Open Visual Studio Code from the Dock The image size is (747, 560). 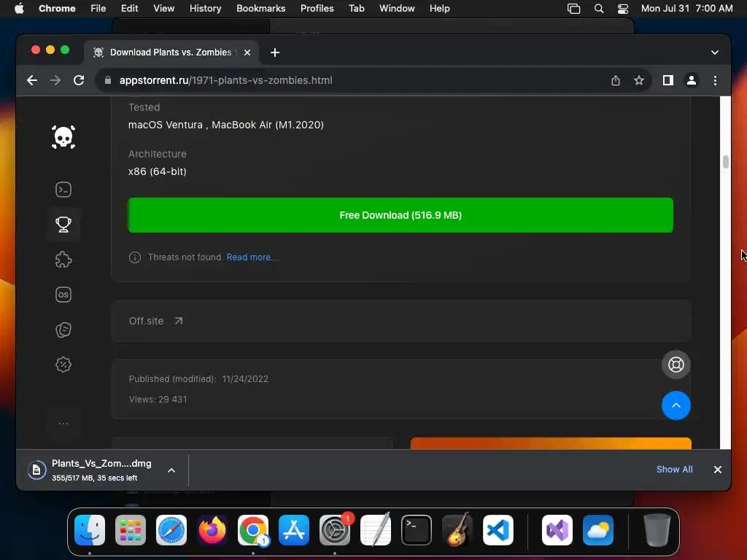coord(498,530)
